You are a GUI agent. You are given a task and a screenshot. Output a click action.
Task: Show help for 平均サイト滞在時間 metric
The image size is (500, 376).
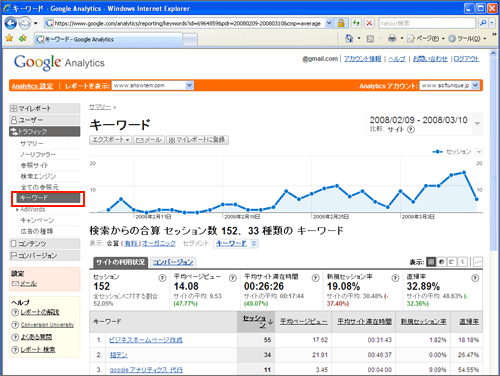315,278
